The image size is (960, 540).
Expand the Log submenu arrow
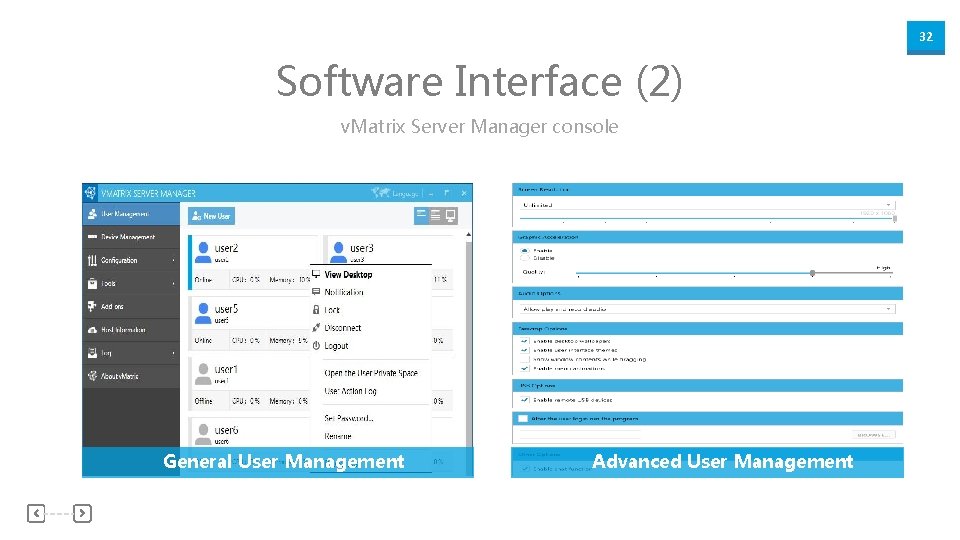click(x=173, y=353)
